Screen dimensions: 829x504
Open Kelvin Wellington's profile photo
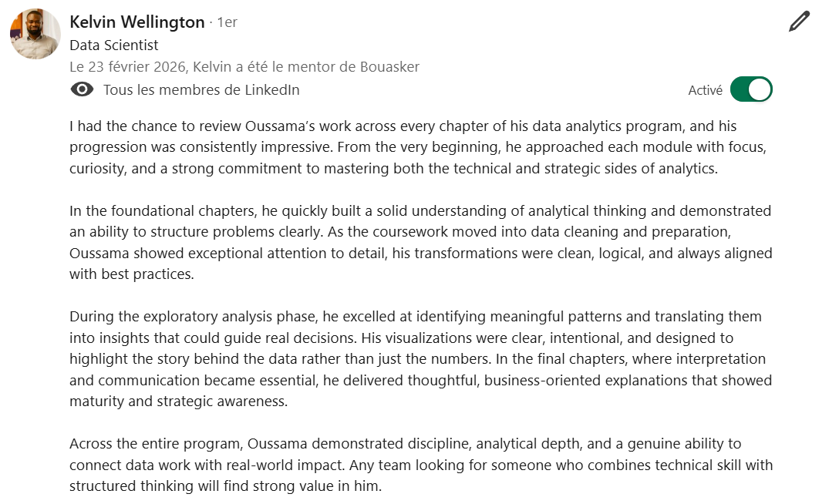35,34
